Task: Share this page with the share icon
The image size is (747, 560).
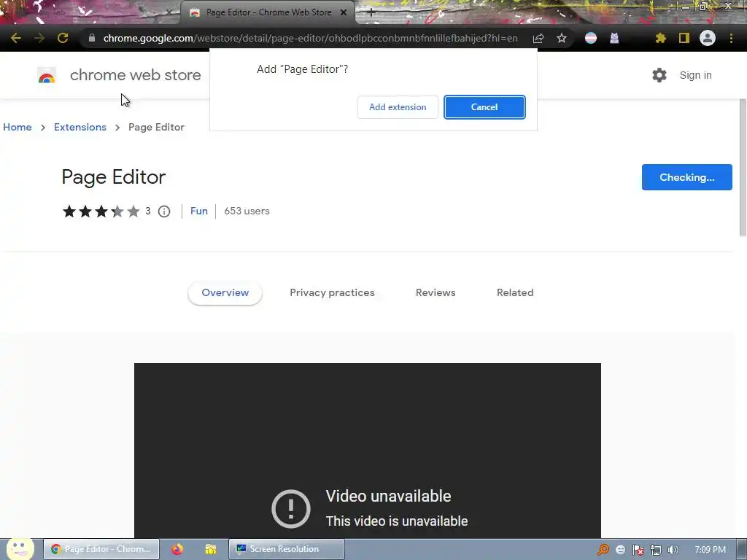Action: (x=538, y=38)
